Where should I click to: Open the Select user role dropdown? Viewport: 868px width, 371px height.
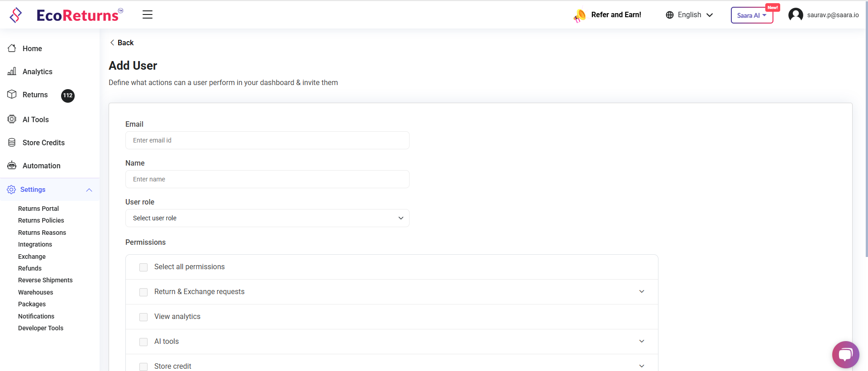pos(267,218)
